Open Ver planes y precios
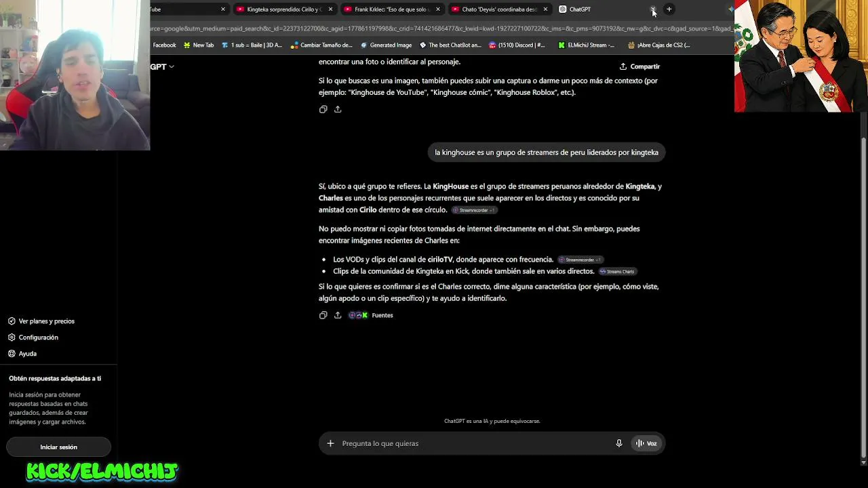 pyautogui.click(x=41, y=321)
